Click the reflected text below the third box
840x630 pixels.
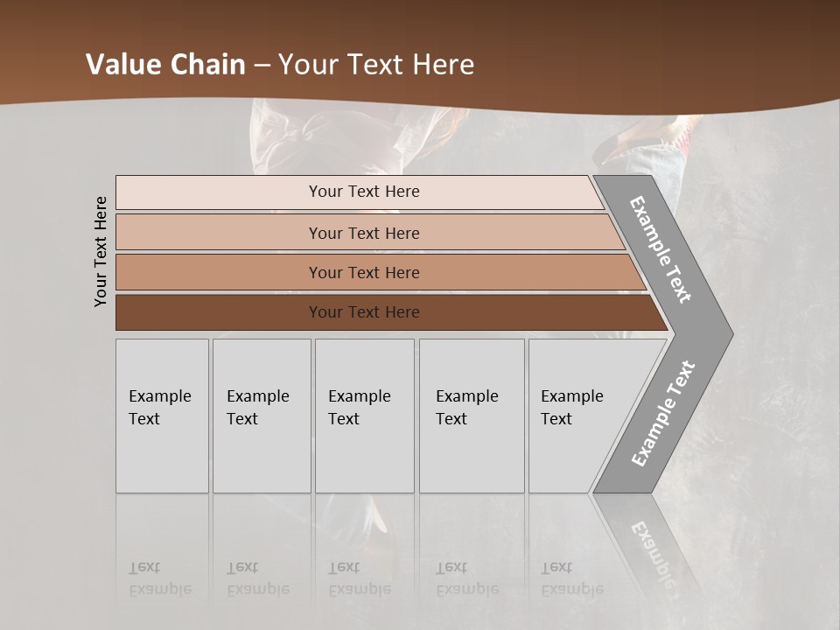[x=360, y=579]
